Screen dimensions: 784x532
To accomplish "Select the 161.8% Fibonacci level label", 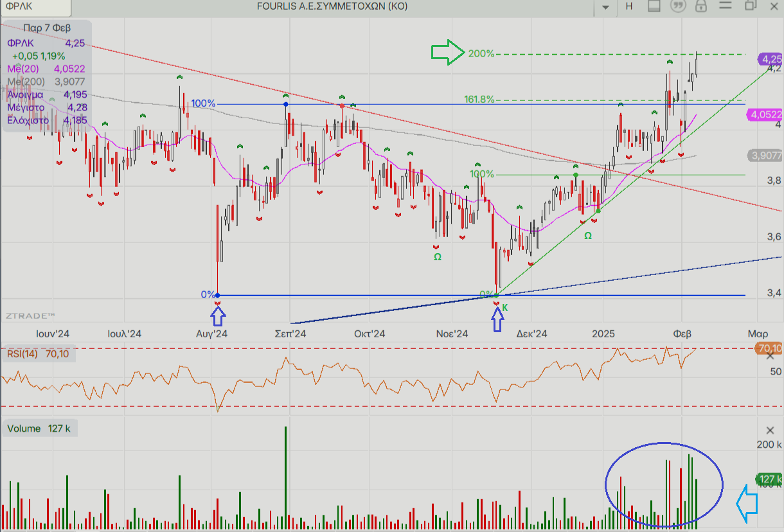I will (479, 100).
